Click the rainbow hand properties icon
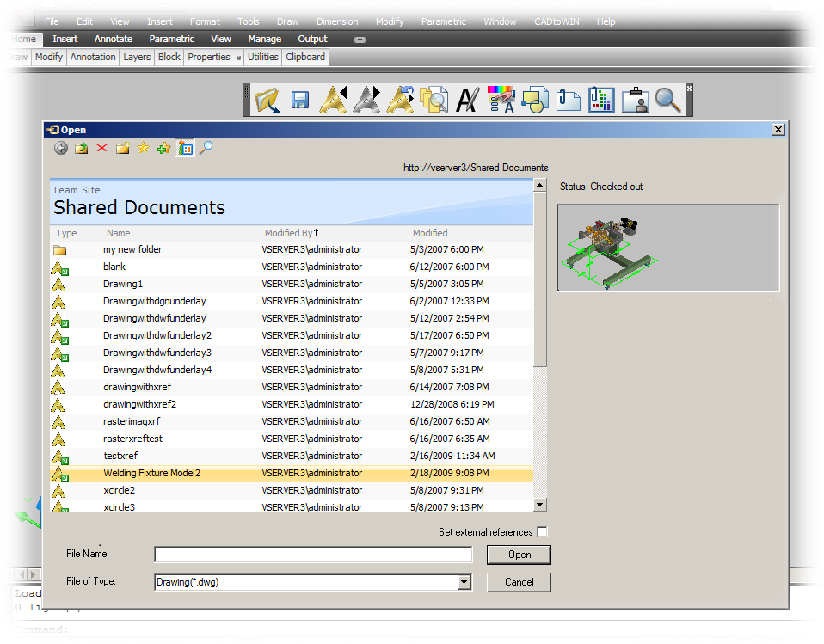The height and width of the screenshot is (644, 824). [501, 100]
